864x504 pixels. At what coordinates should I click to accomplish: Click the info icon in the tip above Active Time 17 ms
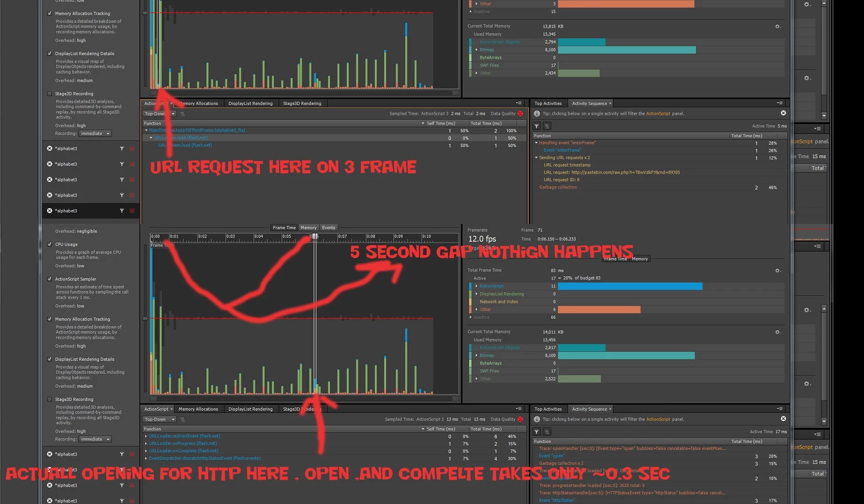tap(537, 419)
